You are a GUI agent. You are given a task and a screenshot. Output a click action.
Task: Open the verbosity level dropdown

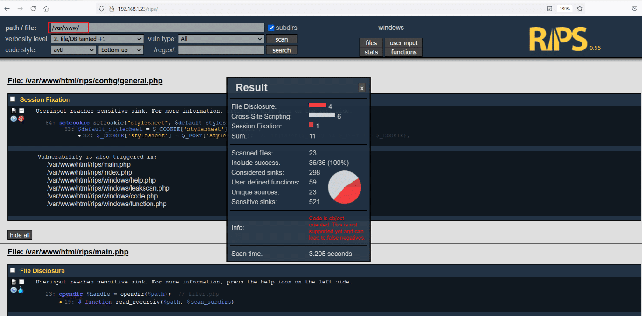[x=97, y=39]
